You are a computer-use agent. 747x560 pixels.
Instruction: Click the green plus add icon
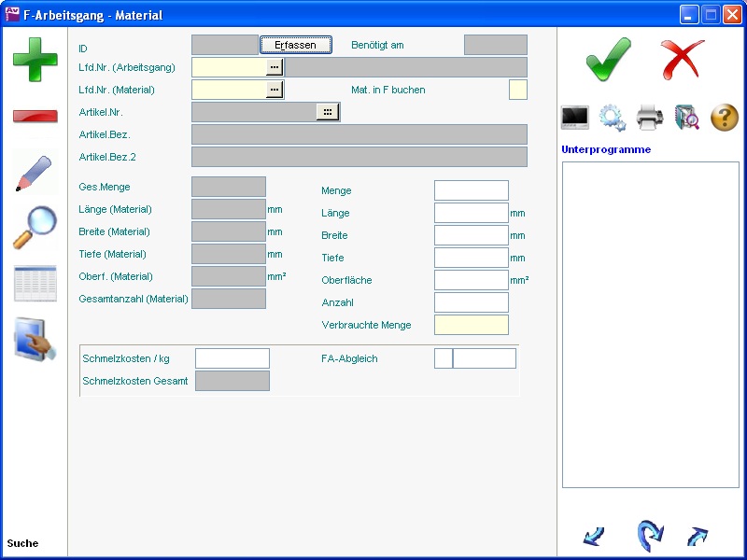point(35,60)
